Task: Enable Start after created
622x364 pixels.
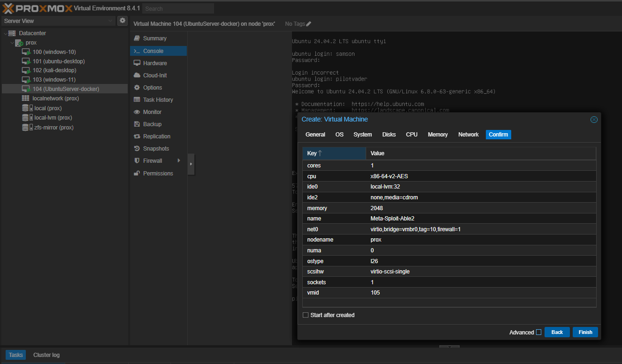Action: [x=306, y=315]
